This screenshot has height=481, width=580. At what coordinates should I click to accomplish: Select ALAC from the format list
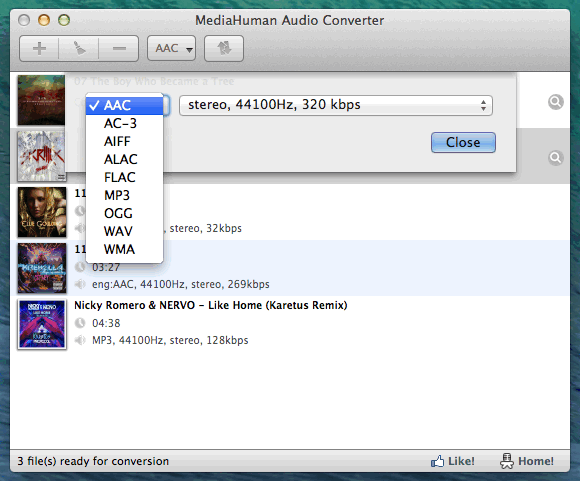click(124, 159)
